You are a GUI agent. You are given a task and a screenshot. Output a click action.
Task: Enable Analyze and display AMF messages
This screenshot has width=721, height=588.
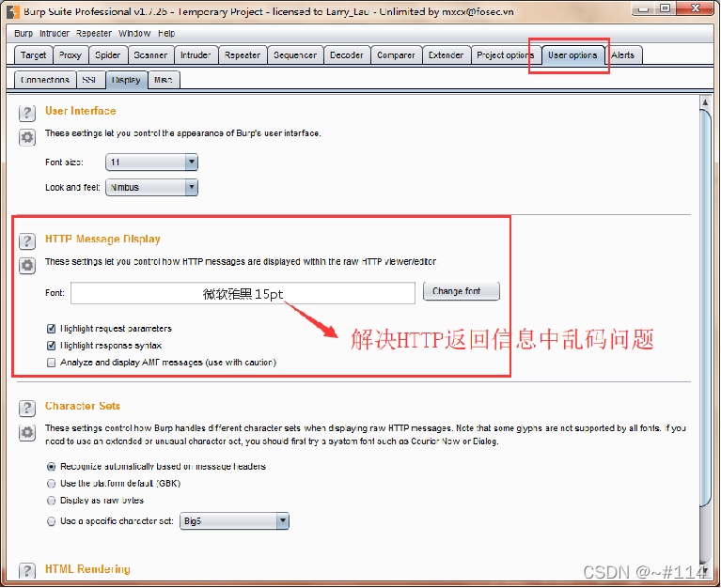pos(51,363)
